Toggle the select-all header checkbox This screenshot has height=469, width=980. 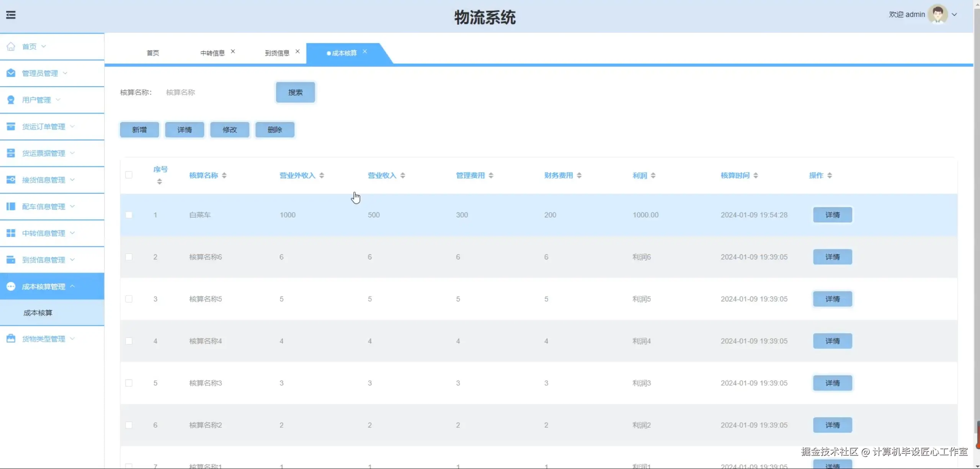point(129,175)
